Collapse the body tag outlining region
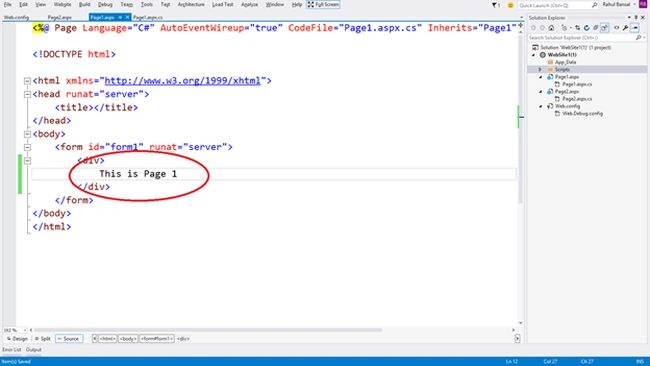The width and height of the screenshot is (650, 366). pos(27,134)
